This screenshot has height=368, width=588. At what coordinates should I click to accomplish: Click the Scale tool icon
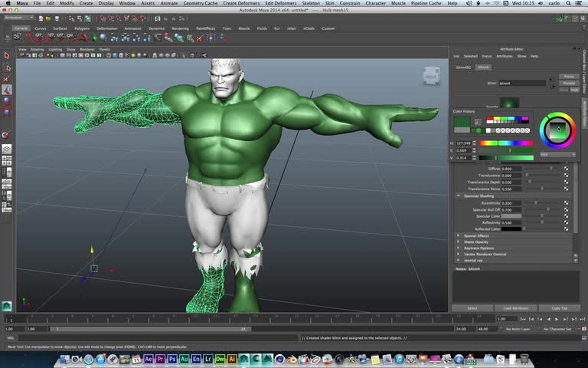tap(6, 112)
